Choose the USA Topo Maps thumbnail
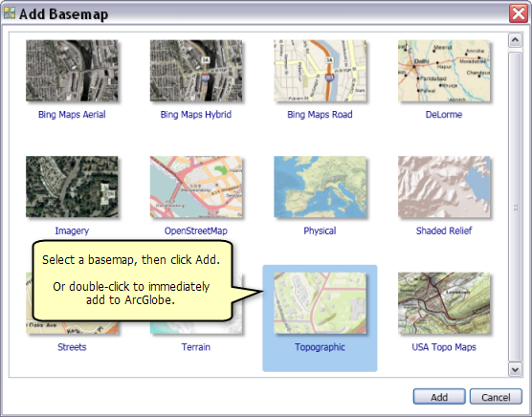Image resolution: width=532 pixels, height=417 pixels. click(444, 303)
